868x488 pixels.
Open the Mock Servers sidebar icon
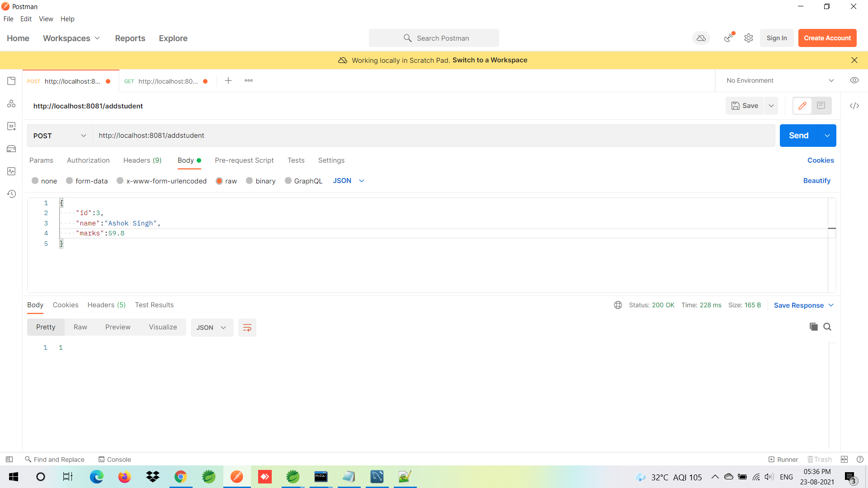pyautogui.click(x=11, y=149)
